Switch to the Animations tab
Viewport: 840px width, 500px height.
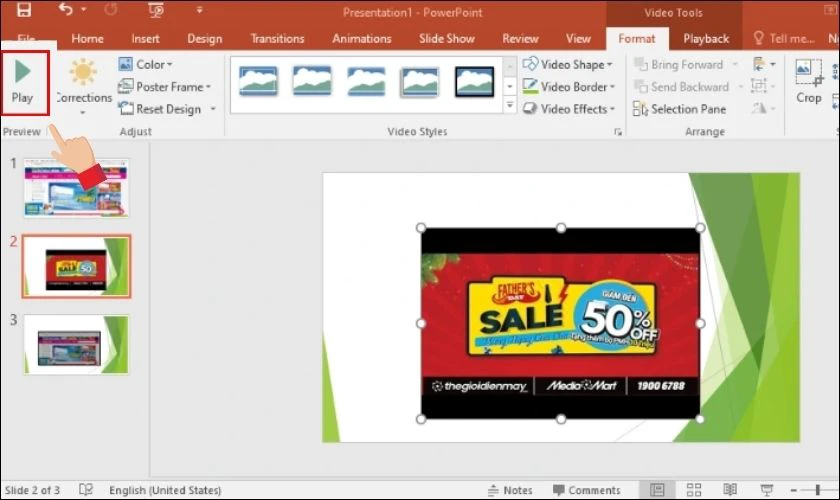click(362, 39)
